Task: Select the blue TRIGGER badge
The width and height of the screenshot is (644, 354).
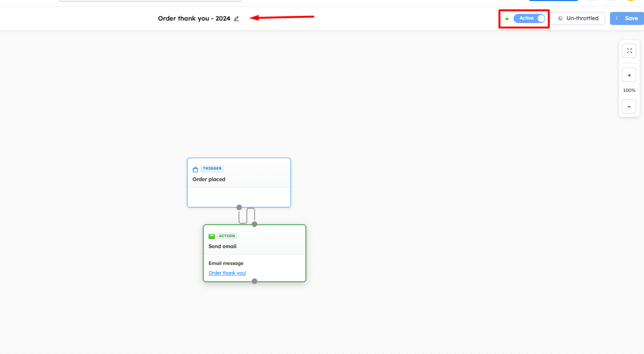Action: 212,169
